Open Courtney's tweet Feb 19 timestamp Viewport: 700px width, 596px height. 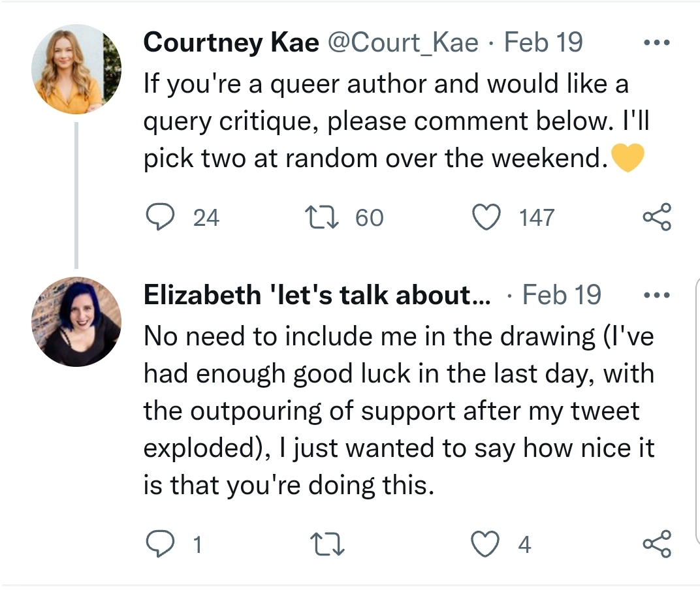543,43
